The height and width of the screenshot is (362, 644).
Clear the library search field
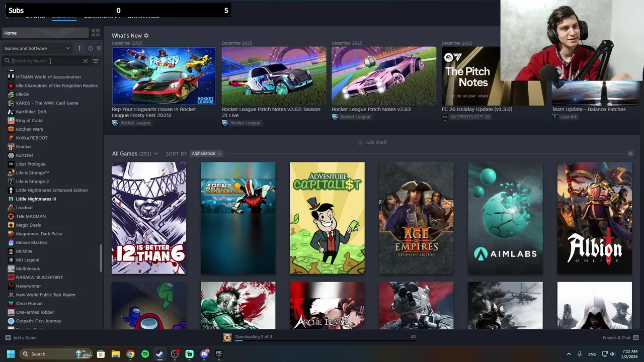[85, 61]
